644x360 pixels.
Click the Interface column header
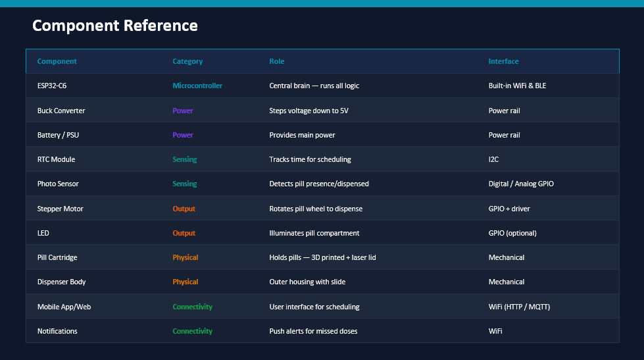click(x=503, y=61)
